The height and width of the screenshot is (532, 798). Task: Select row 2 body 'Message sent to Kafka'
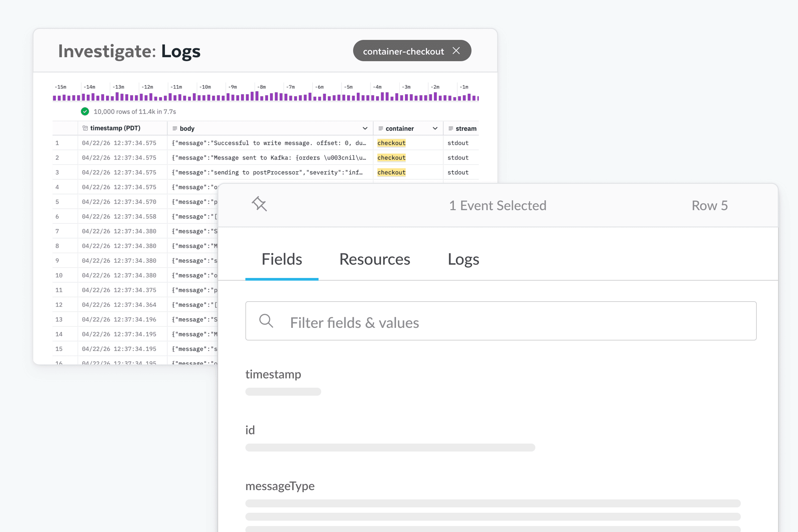pyautogui.click(x=269, y=158)
